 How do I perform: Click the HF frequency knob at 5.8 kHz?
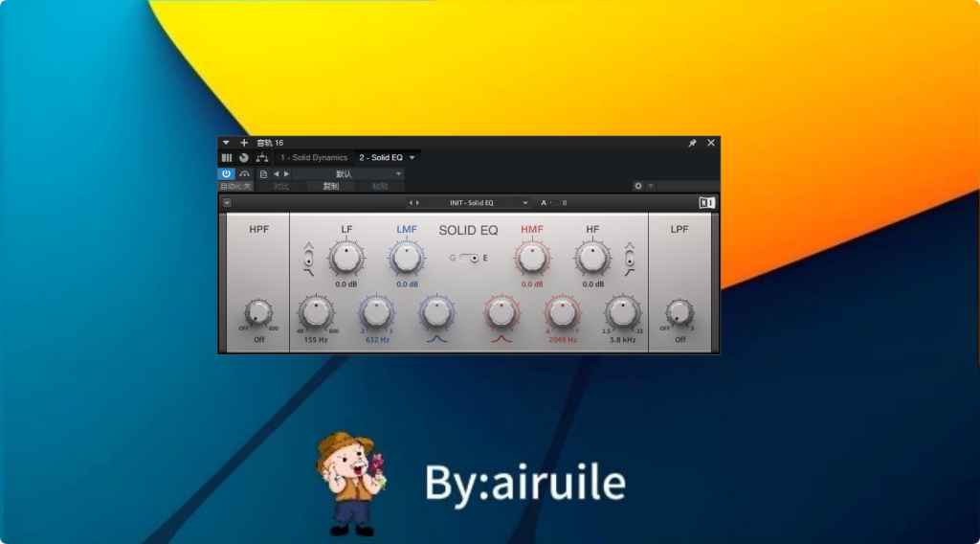622,313
